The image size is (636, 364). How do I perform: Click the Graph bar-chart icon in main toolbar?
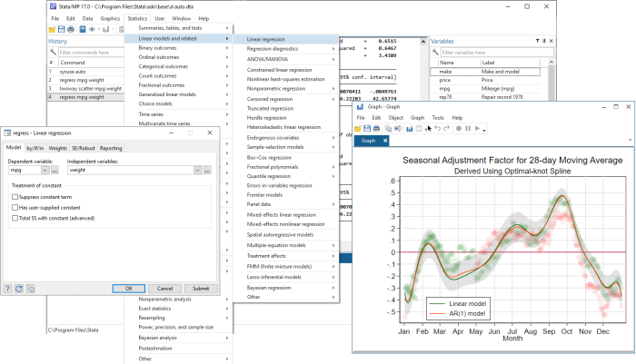pyautogui.click(x=106, y=29)
